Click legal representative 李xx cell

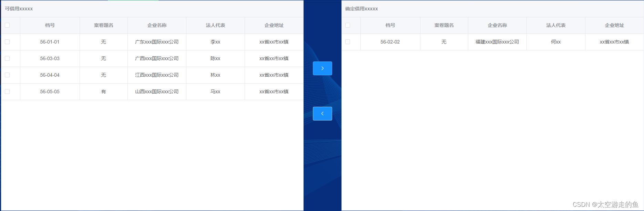pos(215,42)
